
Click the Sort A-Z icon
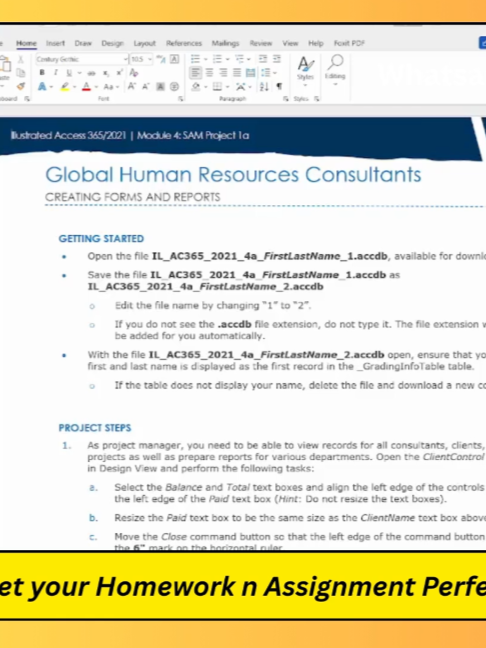264,86
